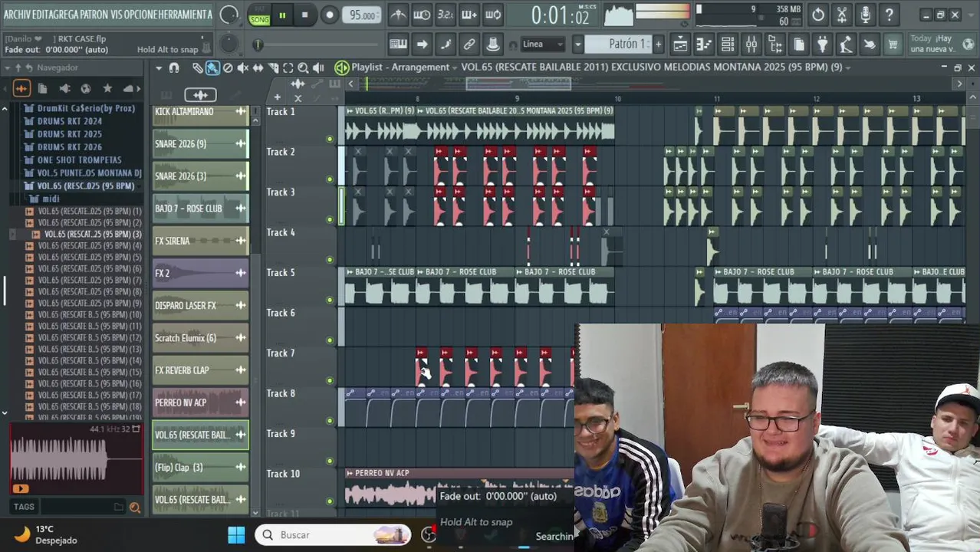Screen dimensions: 980x552
Task: Open the Playlist window from toolbar
Action: pyautogui.click(x=680, y=44)
